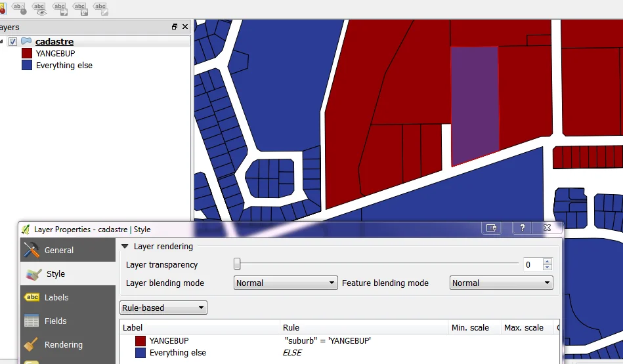Image resolution: width=623 pixels, height=364 pixels.
Task: Click the change label properties icon
Action: tap(100, 8)
